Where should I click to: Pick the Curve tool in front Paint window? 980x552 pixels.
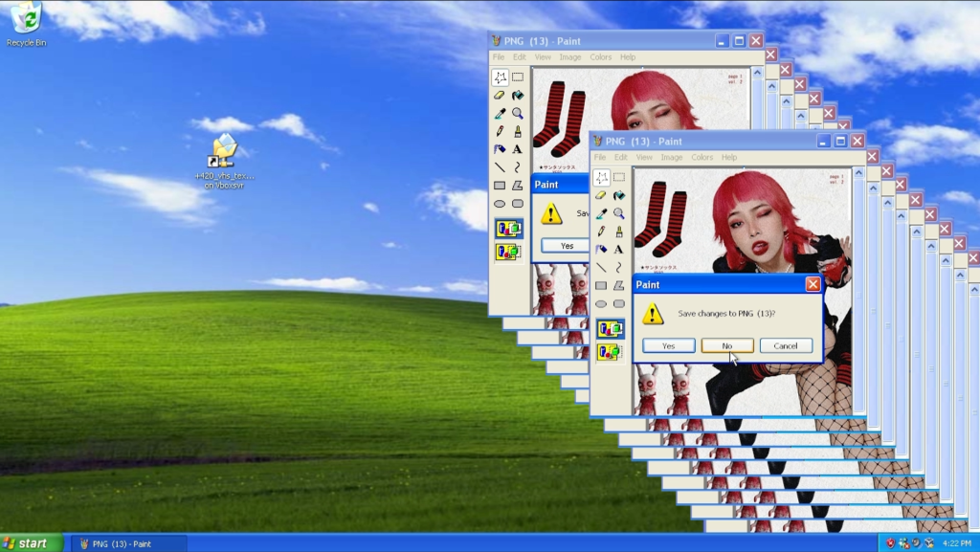coord(619,268)
